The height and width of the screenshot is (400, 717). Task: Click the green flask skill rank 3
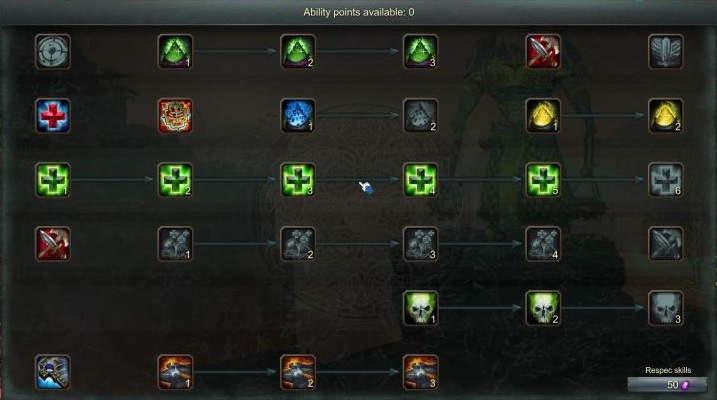click(421, 52)
